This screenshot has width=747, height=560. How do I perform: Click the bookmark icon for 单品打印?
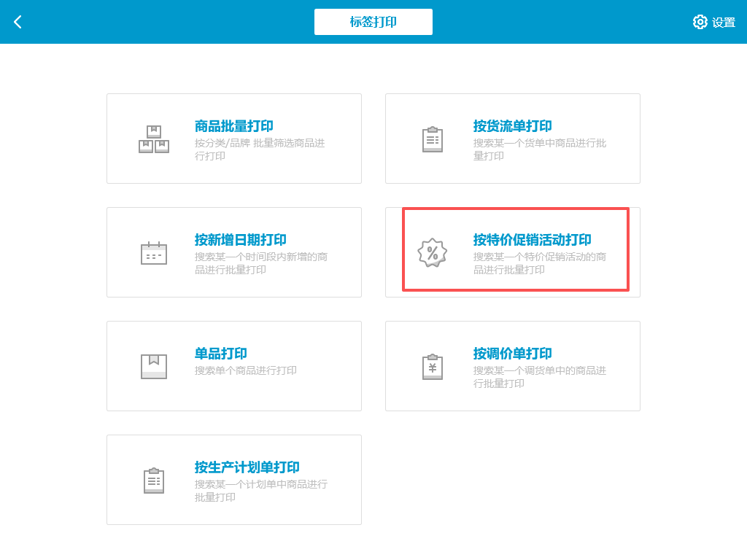click(x=154, y=366)
